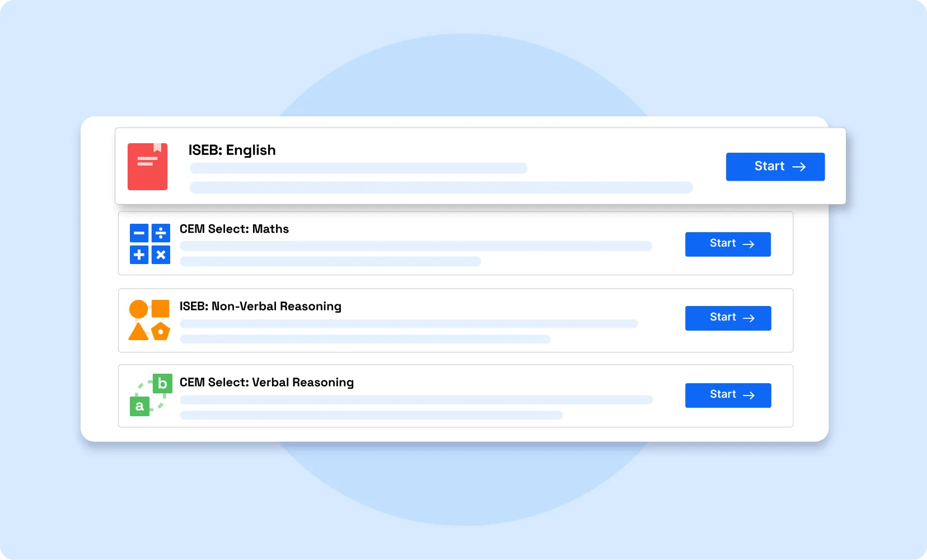Click the orange square shape in Non-Verbal Reasoning
Screen dimensions: 927x560
click(x=161, y=308)
